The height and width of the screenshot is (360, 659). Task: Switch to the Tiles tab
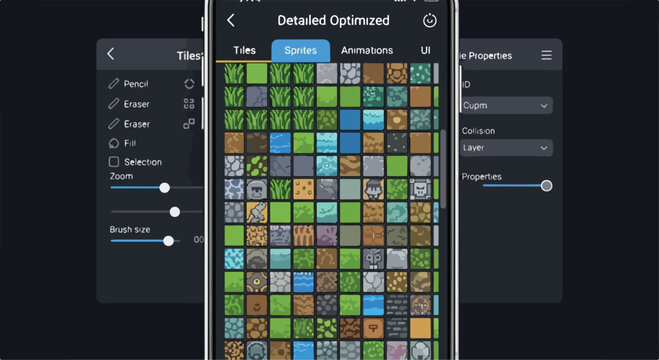click(244, 50)
